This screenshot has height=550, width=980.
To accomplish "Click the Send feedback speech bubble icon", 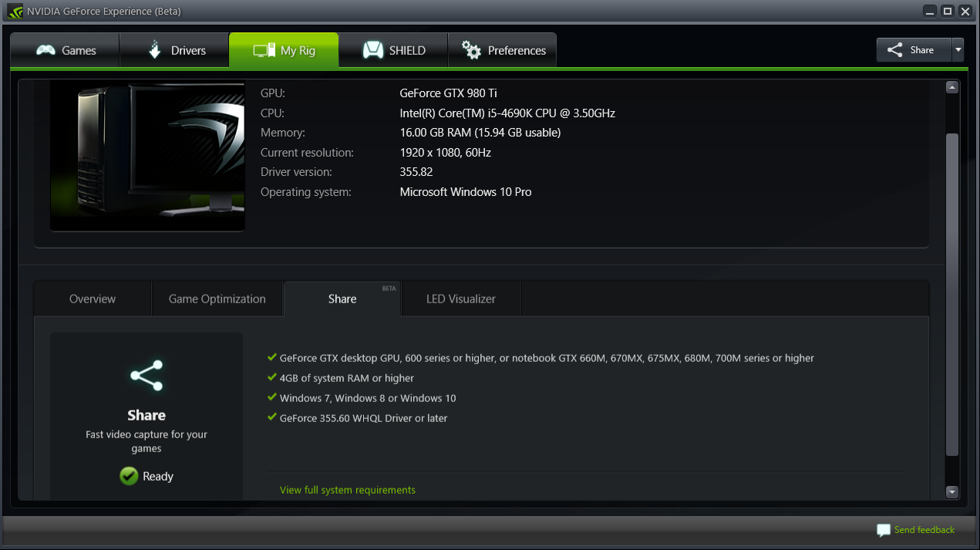I will (x=884, y=531).
